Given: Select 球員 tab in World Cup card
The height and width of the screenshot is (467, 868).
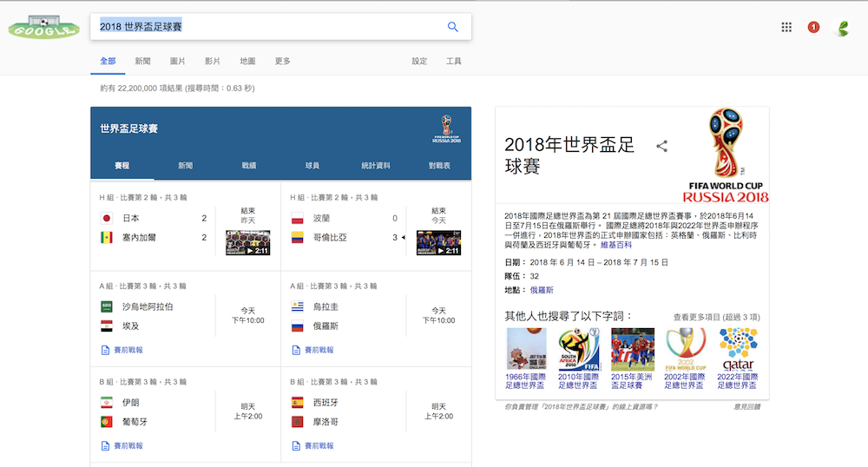Looking at the screenshot, I should [x=312, y=166].
